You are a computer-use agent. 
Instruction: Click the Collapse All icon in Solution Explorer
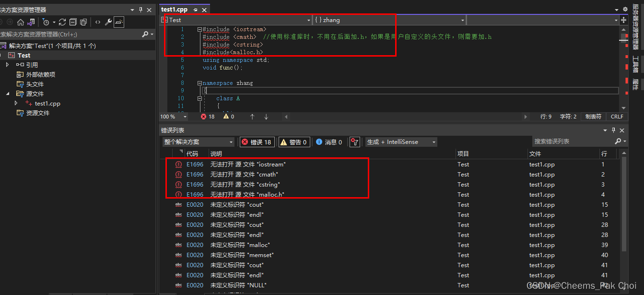pyautogui.click(x=73, y=22)
